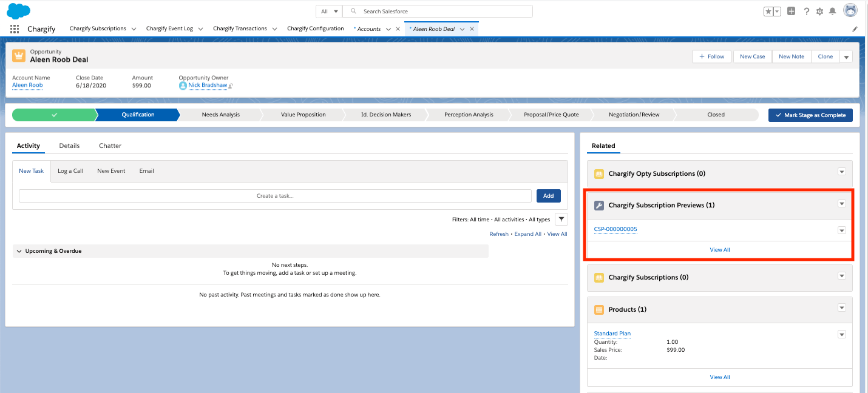Open the notifications bell icon
Image resolution: width=868 pixels, height=393 pixels.
[x=832, y=12]
